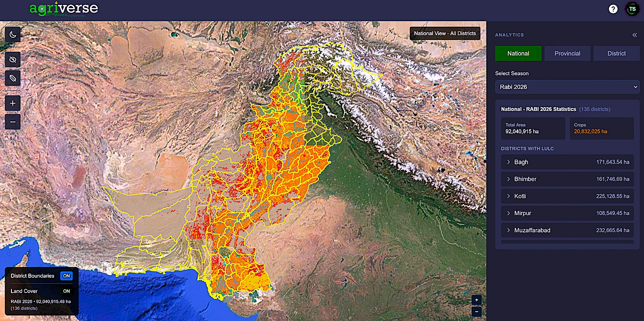Toggle dark mode moon icon

(13, 35)
